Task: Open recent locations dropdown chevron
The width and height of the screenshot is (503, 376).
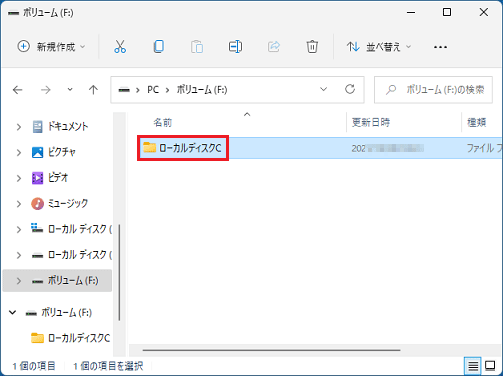Action: [x=70, y=89]
